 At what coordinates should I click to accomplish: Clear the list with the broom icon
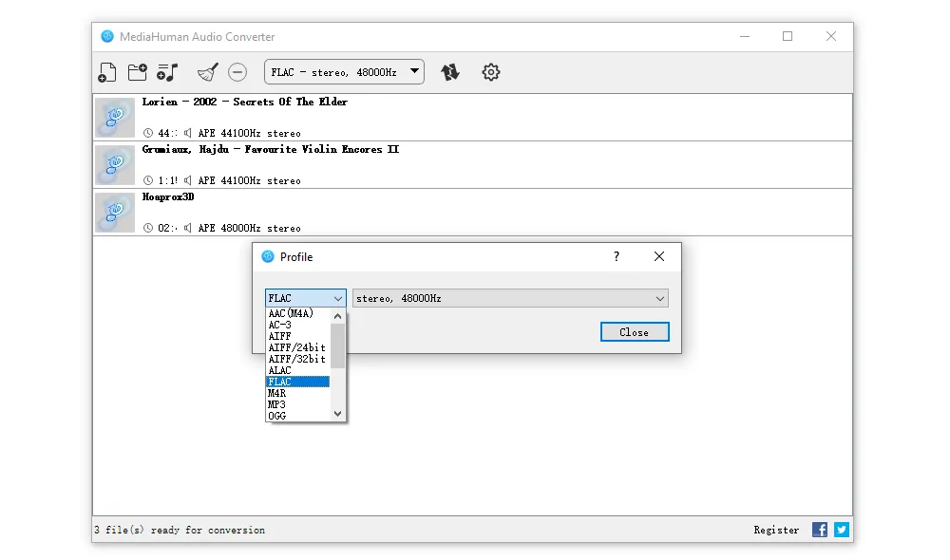click(207, 72)
